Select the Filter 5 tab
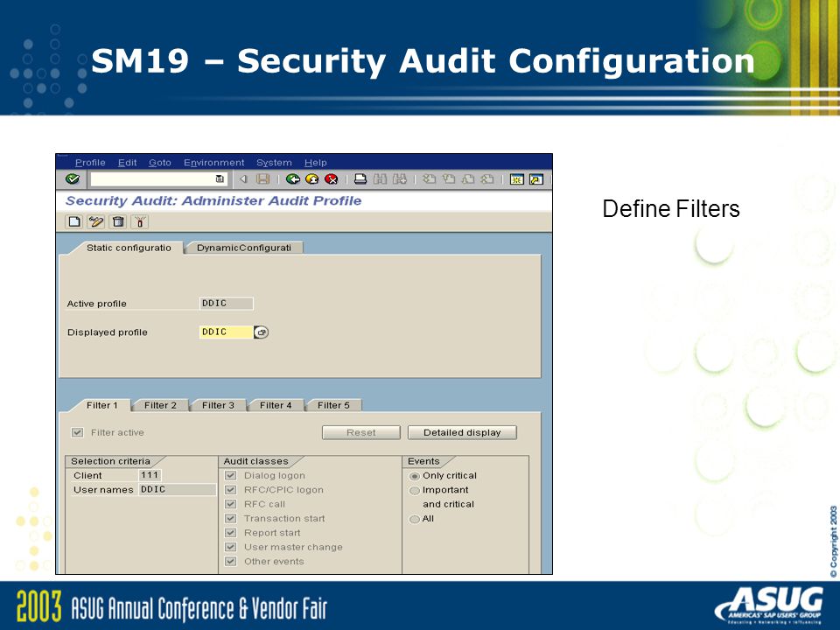 (x=333, y=405)
